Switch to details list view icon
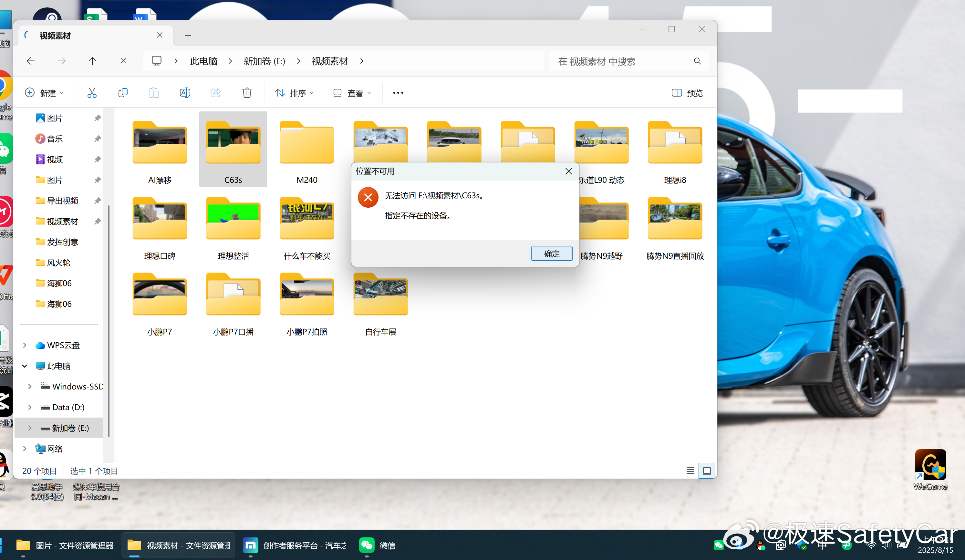The image size is (965, 560). (690, 471)
